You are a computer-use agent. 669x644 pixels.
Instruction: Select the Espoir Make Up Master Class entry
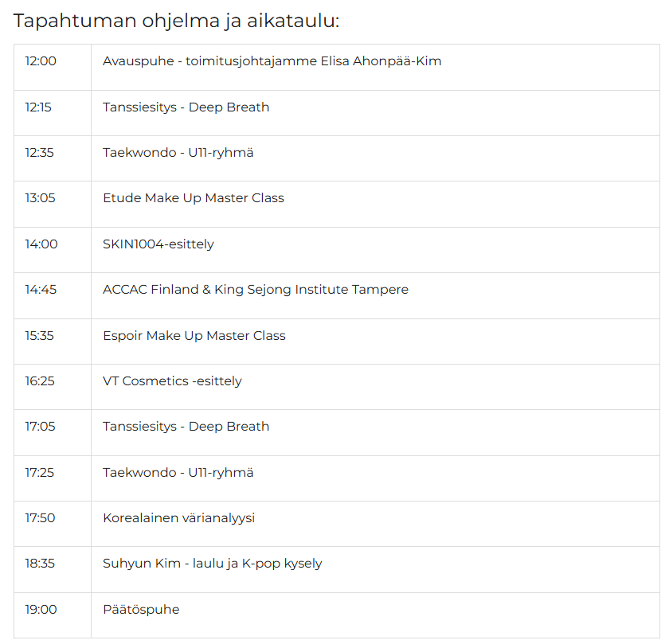194,336
